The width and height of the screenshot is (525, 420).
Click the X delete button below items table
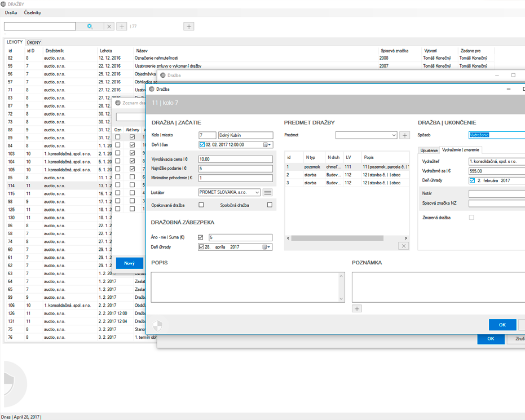click(x=403, y=246)
